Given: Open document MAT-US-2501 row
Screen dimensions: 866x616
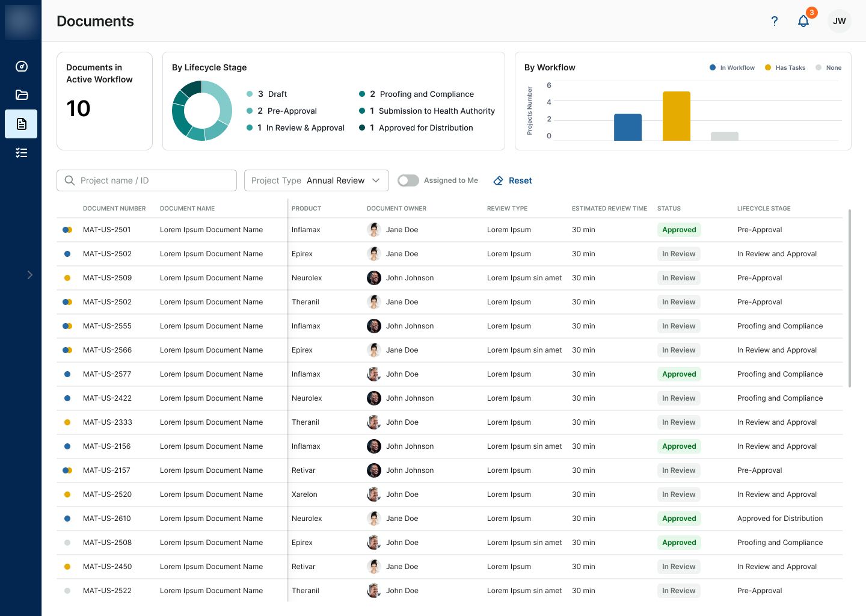Looking at the screenshot, I should click(x=449, y=230).
